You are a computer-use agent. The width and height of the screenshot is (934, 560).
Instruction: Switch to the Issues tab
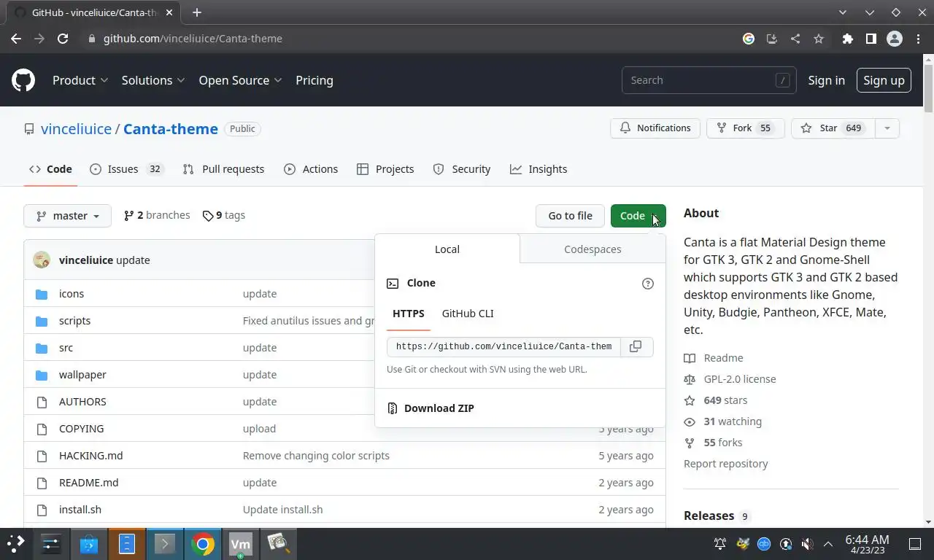(127, 169)
